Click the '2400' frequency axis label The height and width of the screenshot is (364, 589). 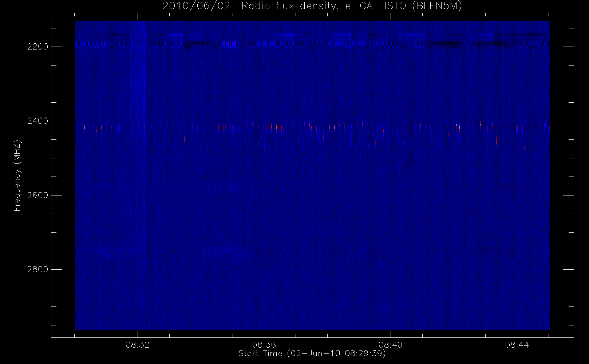pos(37,121)
